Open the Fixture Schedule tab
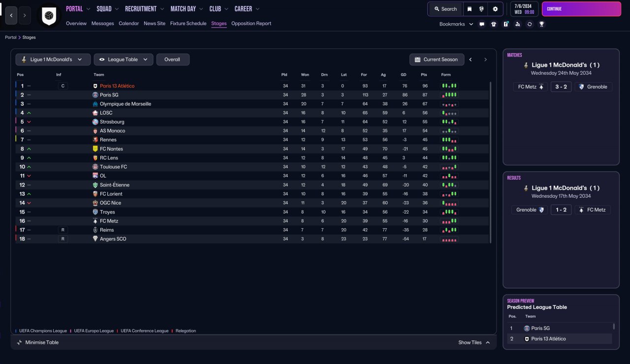This screenshot has width=630, height=364. coord(189,23)
